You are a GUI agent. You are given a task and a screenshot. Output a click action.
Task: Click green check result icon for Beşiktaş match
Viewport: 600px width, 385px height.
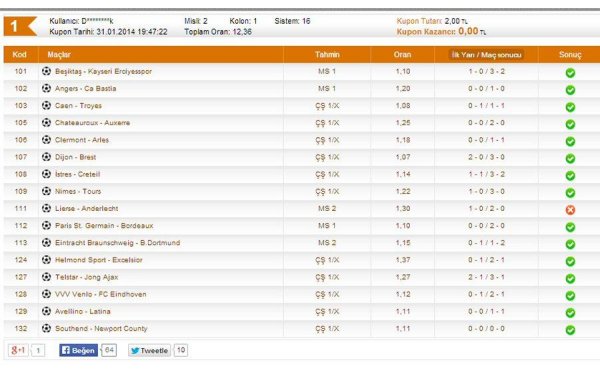coord(570,73)
